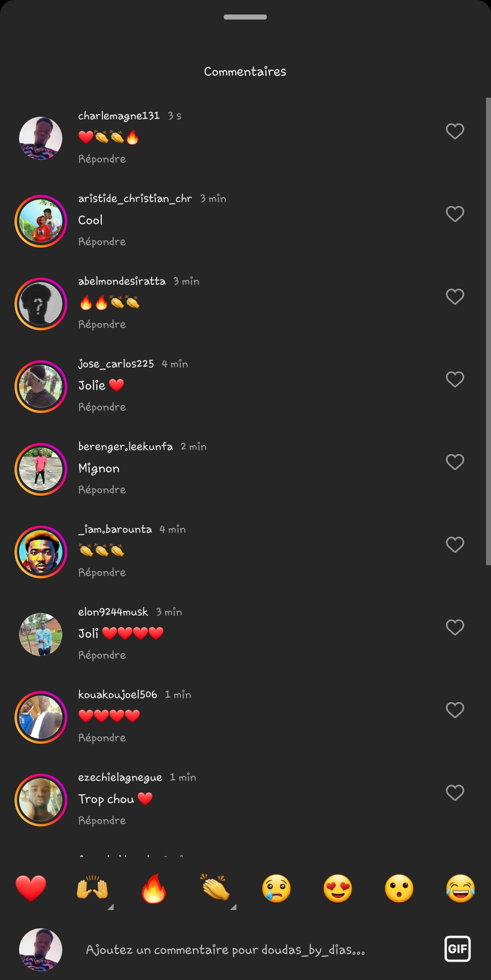This screenshot has height=980, width=491.
Task: Tap the red heart quick emoji
Action: coord(31,888)
